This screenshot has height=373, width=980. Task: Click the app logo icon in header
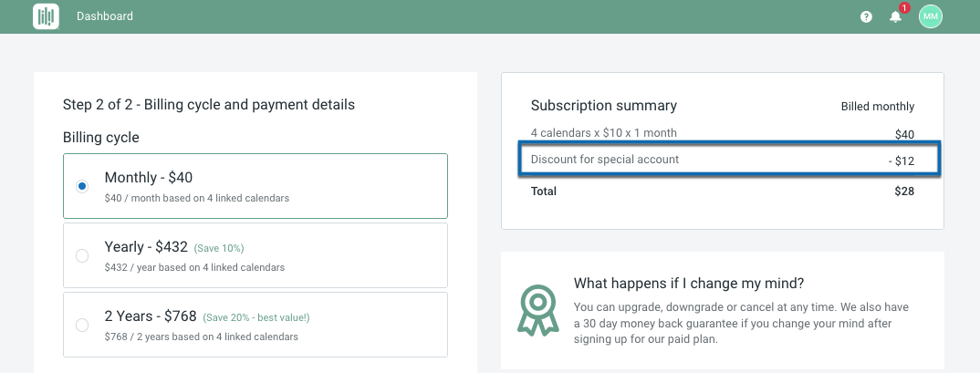pyautogui.click(x=46, y=16)
